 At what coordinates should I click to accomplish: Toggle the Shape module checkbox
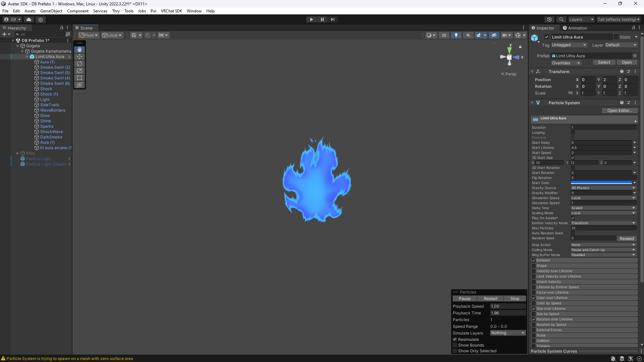tap(534, 266)
